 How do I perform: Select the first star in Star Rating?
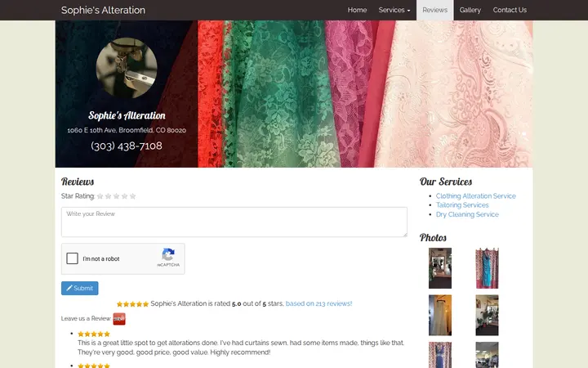[x=100, y=196]
